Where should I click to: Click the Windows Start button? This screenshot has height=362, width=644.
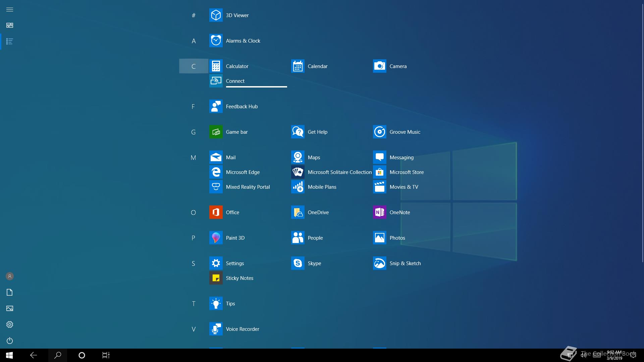pyautogui.click(x=9, y=355)
